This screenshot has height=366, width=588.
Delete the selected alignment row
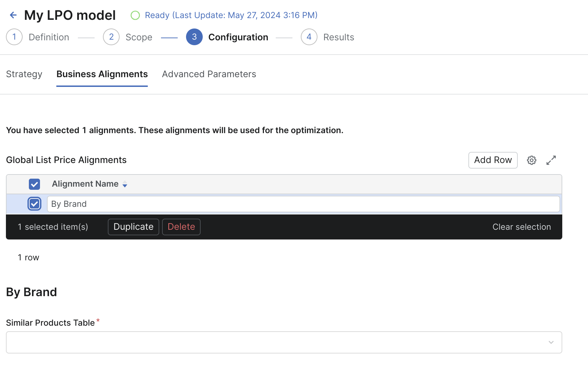181,227
